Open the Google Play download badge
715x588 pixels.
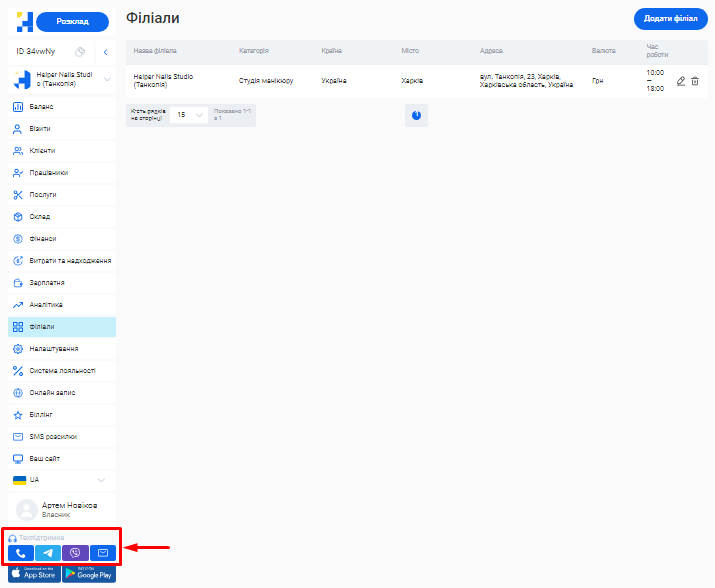[89, 574]
